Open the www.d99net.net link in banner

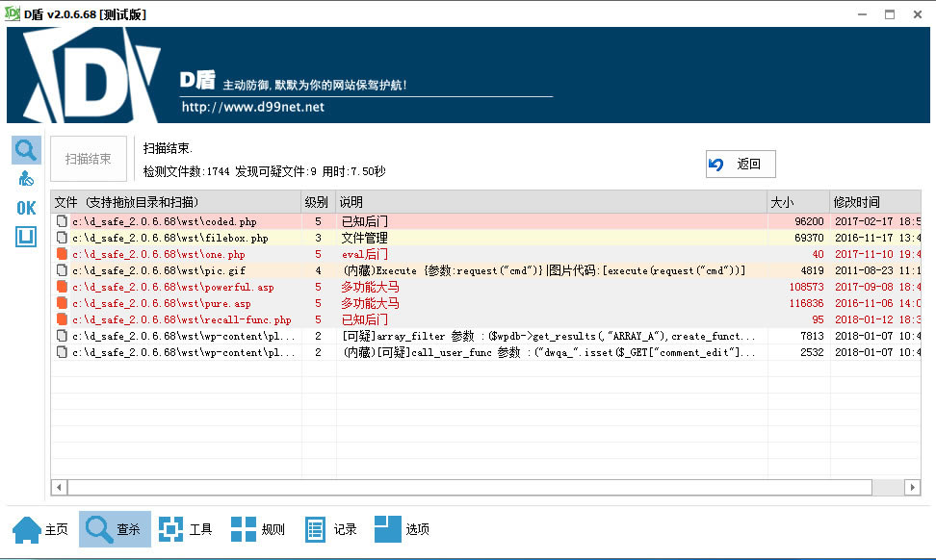pyautogui.click(x=252, y=107)
